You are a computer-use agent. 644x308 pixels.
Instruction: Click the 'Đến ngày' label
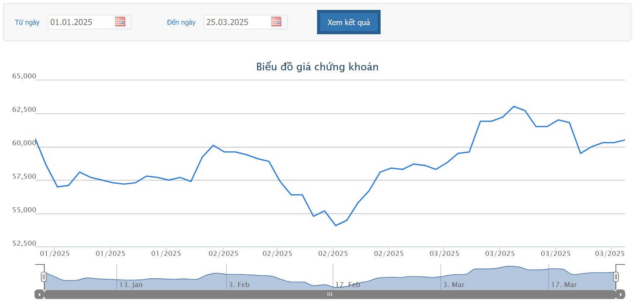coord(181,22)
